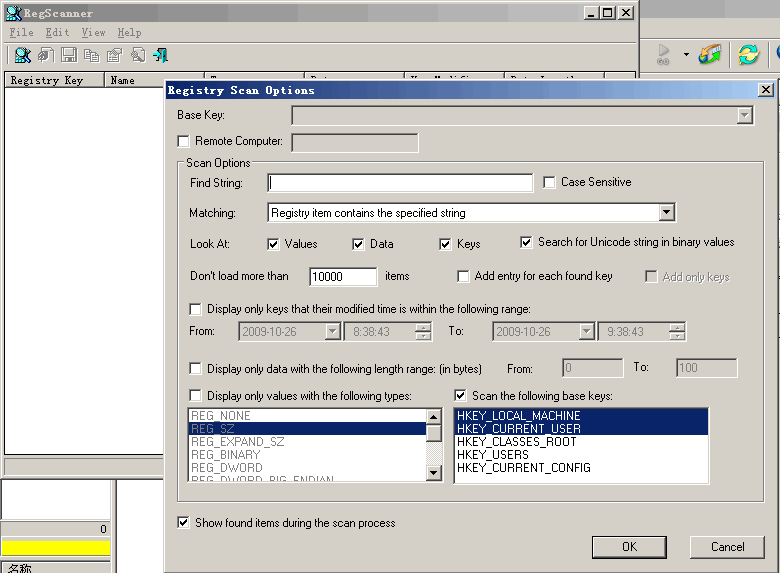780x573 pixels.
Task: Click the value types list scroll down arrow
Action: (434, 473)
